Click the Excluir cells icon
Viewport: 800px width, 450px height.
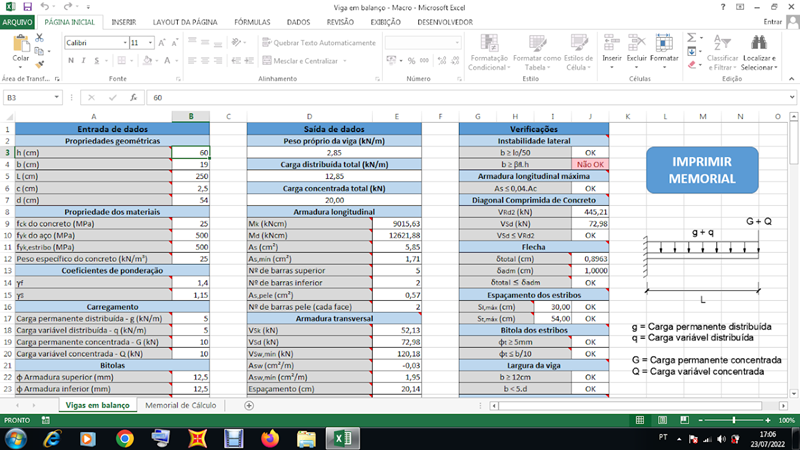[x=636, y=43]
